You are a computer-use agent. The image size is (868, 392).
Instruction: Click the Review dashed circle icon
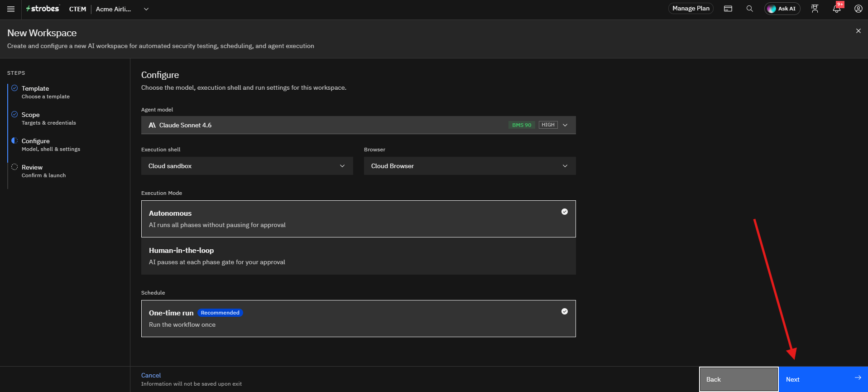click(x=14, y=167)
